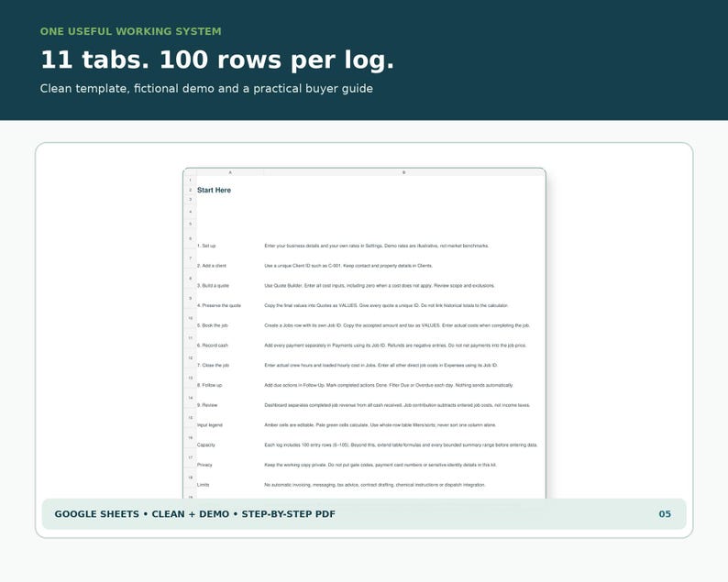This screenshot has width=728, height=582.
Task: Select column A header in spreadsheet
Action: [230, 172]
